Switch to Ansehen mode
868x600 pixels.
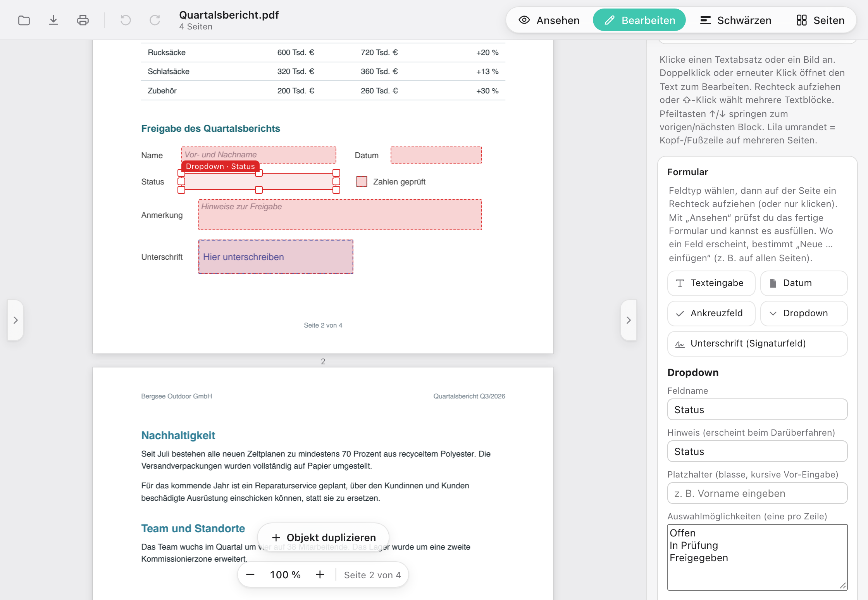coord(549,20)
